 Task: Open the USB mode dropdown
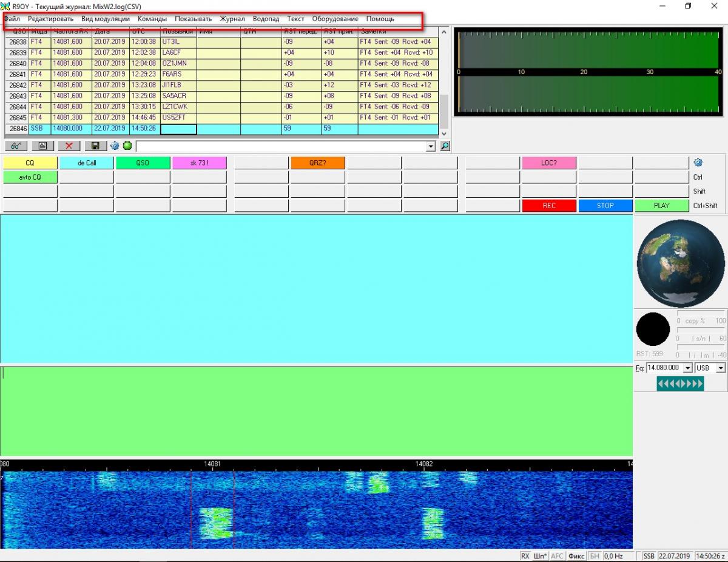coord(720,368)
